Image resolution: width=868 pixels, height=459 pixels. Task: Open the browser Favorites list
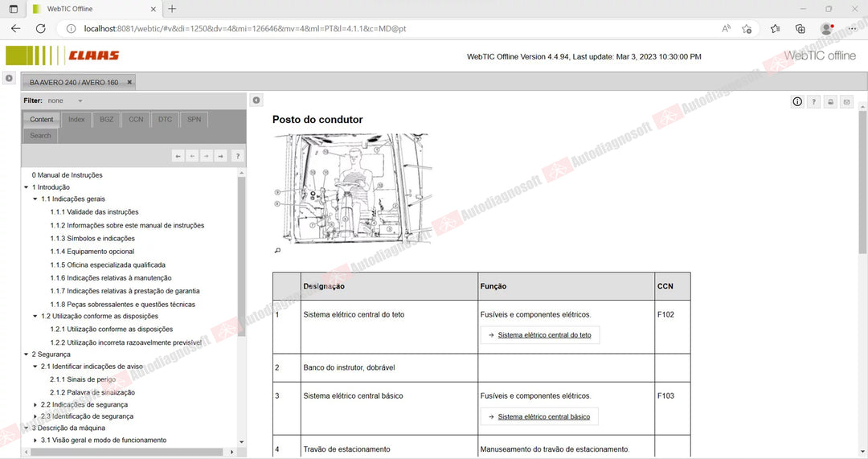pyautogui.click(x=775, y=29)
